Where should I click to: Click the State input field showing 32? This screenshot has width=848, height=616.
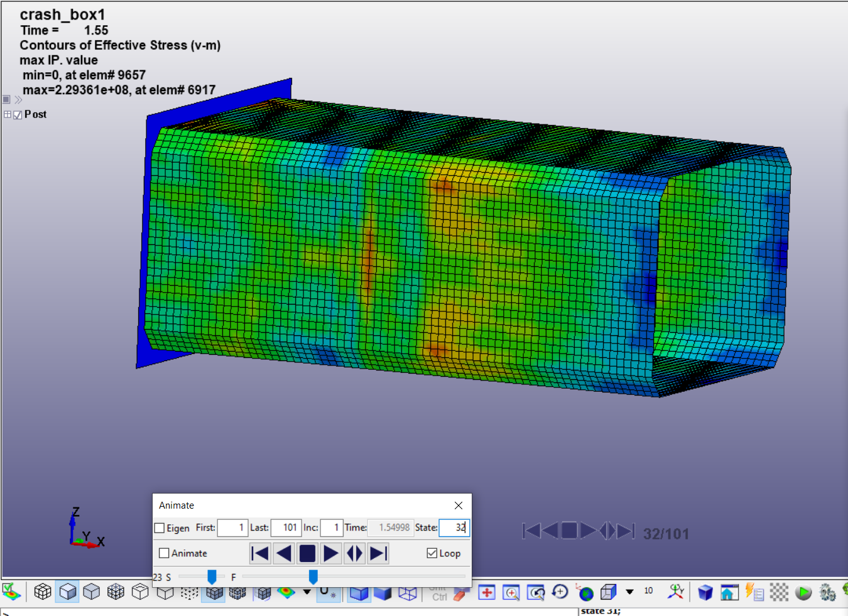454,527
